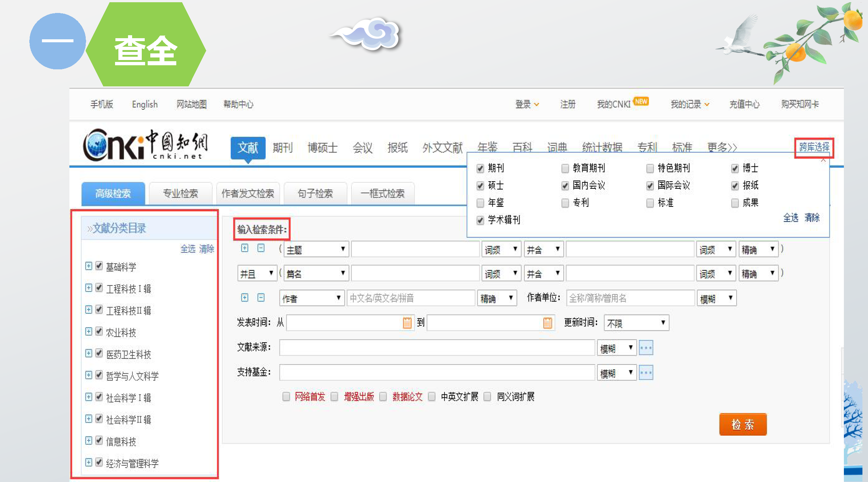Select the 外文文献 menu item
Viewport: 868px width, 482px height.
click(442, 148)
